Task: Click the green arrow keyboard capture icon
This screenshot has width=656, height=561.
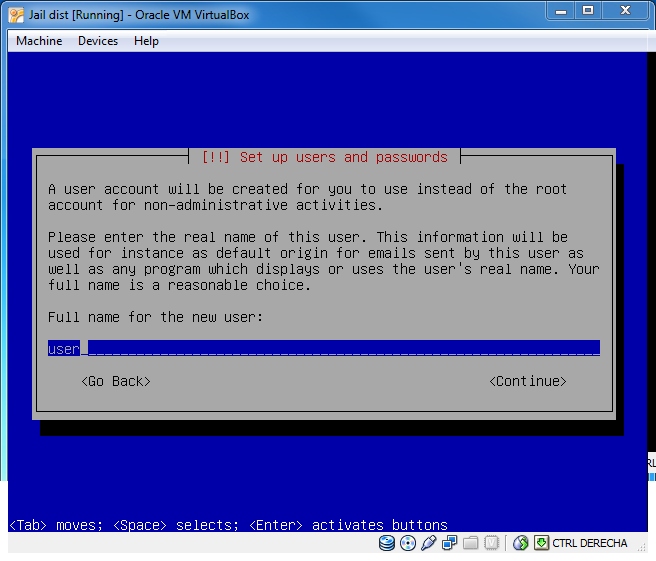Action: coord(541,543)
